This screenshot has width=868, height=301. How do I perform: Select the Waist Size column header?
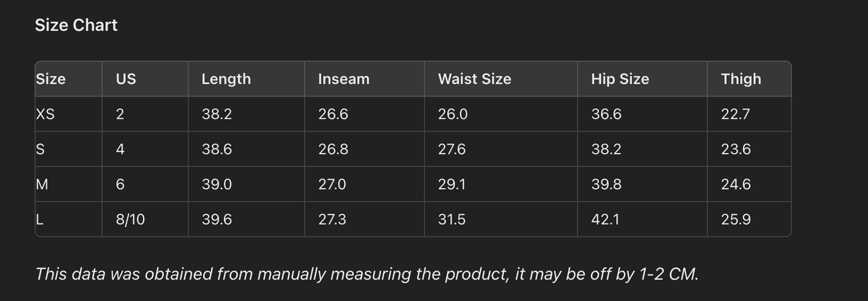(475, 79)
